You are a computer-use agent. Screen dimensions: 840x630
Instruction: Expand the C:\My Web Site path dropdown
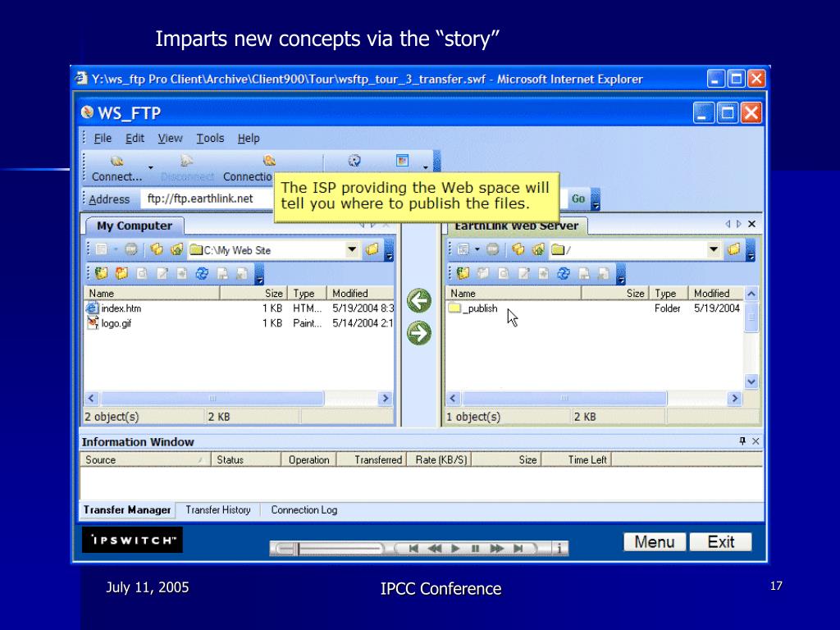352,249
